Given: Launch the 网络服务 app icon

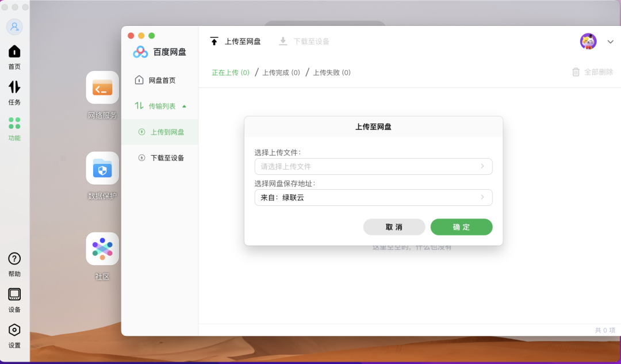Looking at the screenshot, I should [x=102, y=87].
